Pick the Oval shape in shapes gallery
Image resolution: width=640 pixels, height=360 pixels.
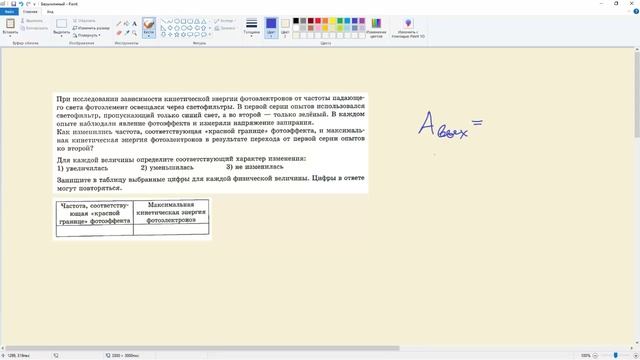(x=177, y=21)
